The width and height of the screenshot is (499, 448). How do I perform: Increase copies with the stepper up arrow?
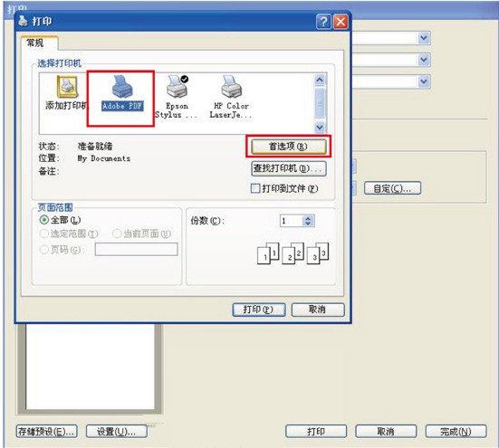coord(308,218)
